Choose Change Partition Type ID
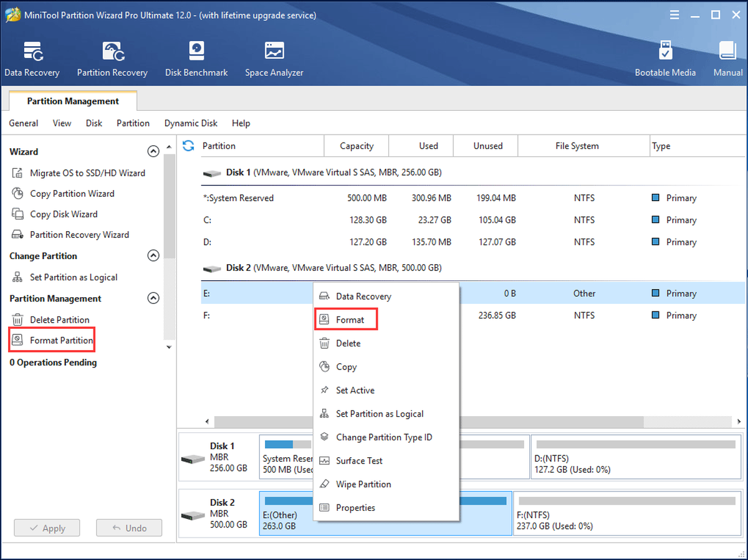 click(386, 437)
